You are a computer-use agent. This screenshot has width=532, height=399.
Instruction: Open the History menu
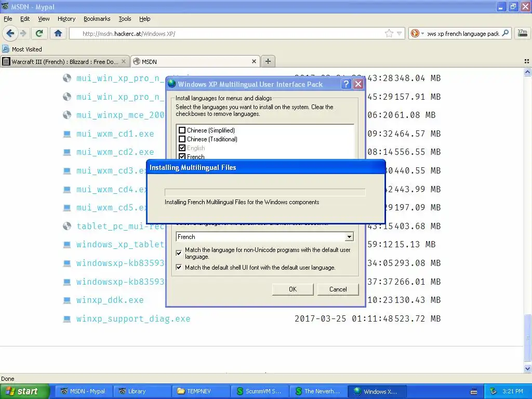[x=66, y=19]
